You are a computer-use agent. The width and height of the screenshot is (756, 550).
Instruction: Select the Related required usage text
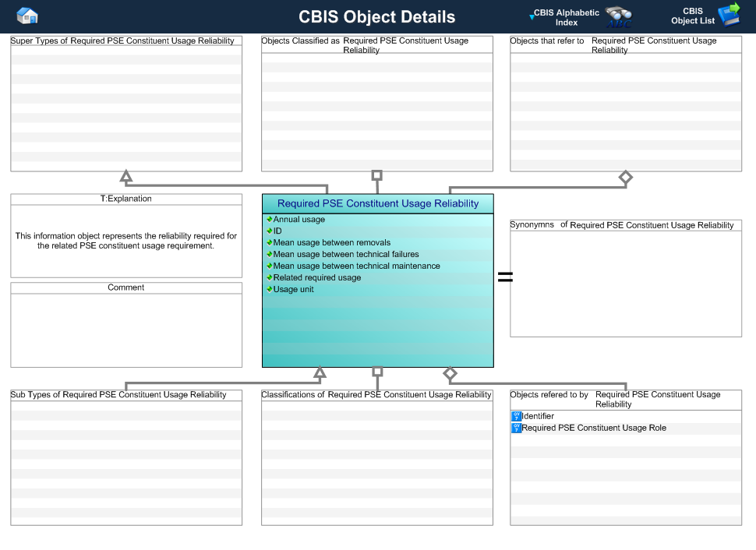click(x=317, y=277)
